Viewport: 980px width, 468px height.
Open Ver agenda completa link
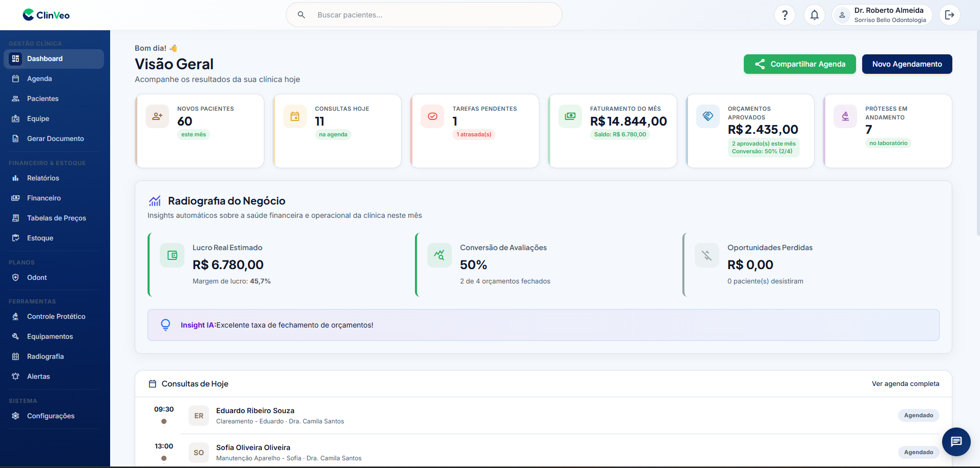tap(905, 383)
